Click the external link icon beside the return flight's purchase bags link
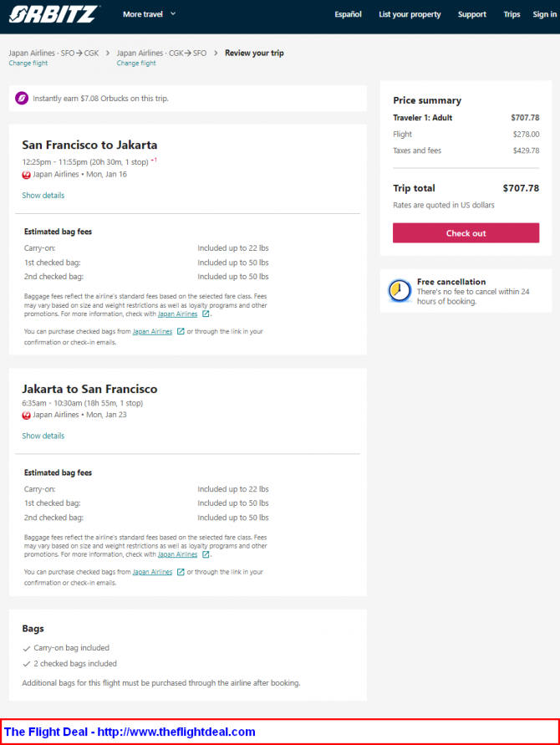This screenshot has height=745, width=560. point(181,572)
